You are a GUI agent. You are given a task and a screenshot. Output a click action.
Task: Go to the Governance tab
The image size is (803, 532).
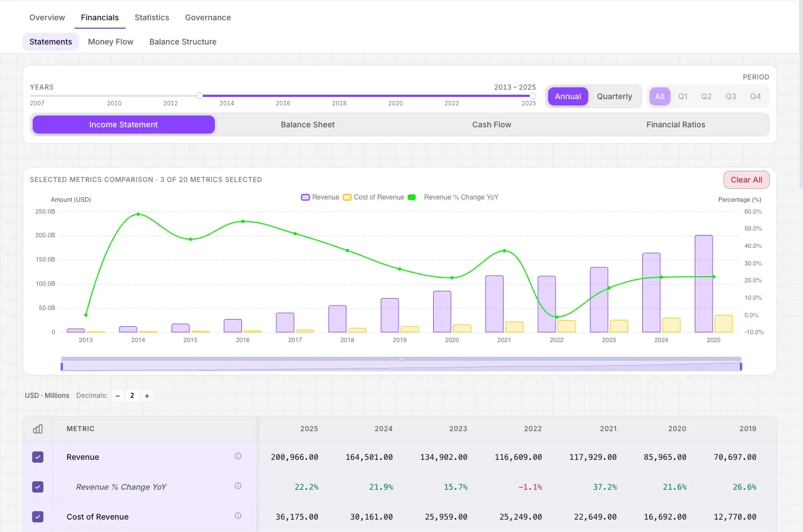coord(208,17)
